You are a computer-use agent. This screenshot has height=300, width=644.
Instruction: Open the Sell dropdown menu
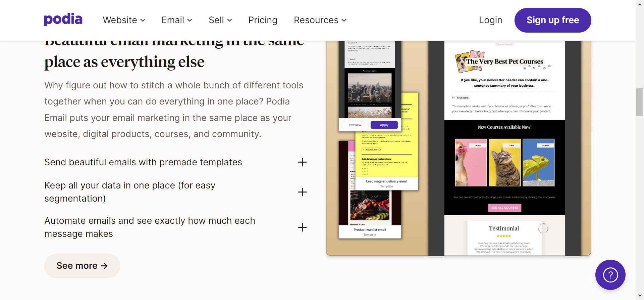tap(220, 20)
